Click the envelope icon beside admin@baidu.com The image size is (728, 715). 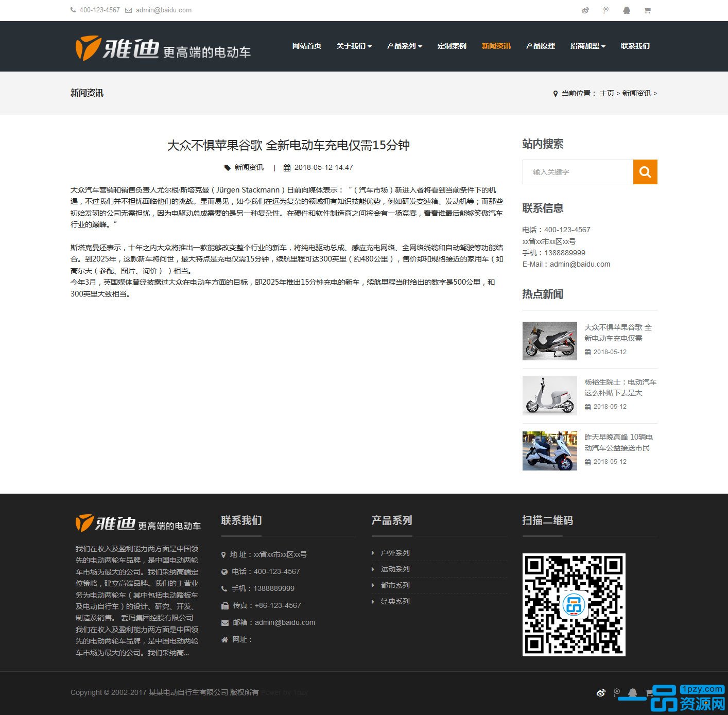tap(129, 10)
